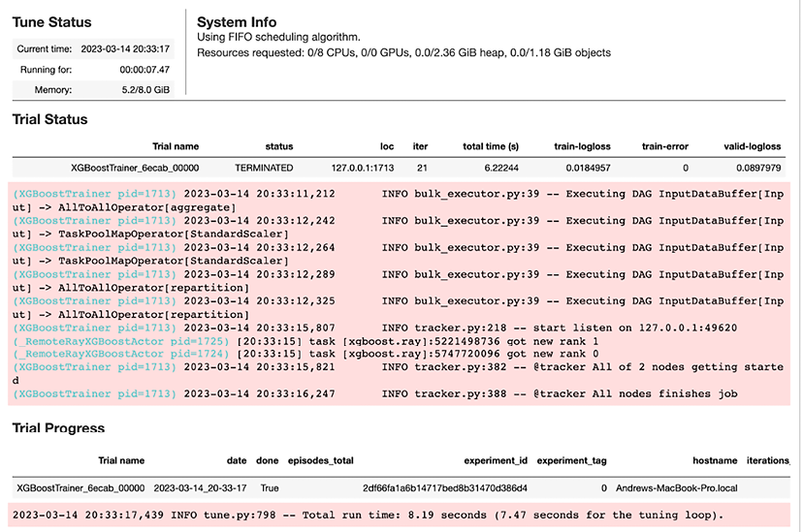Click the total time cell 6.22244
Image resolution: width=803 pixels, height=532 pixels.
tap(501, 168)
